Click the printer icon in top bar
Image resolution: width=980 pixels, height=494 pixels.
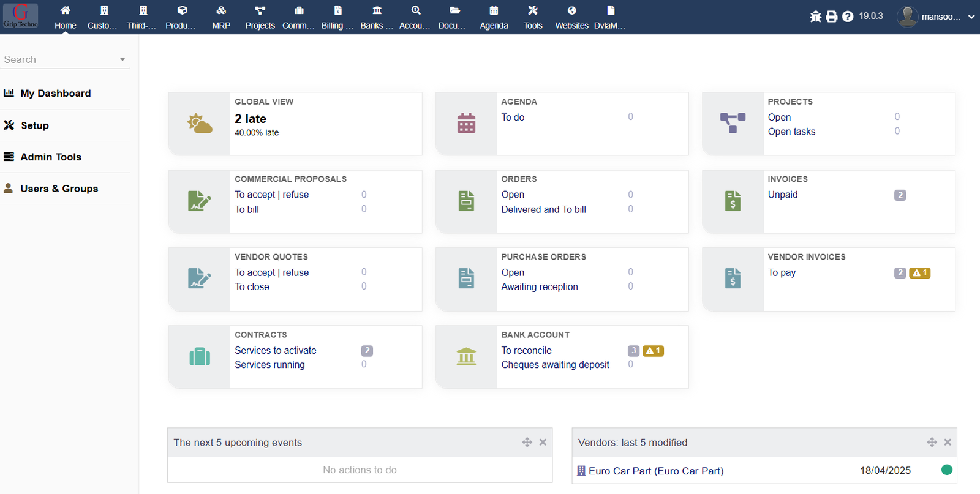click(831, 17)
